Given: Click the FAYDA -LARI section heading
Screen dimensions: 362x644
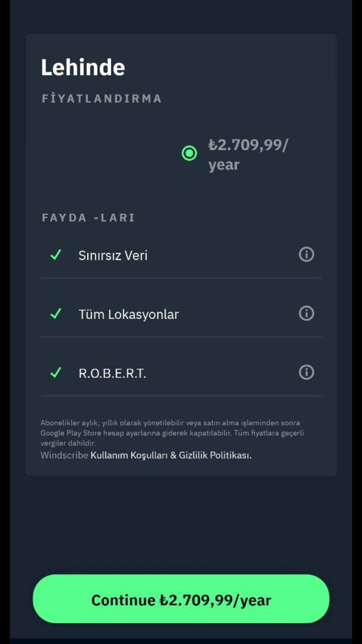Looking at the screenshot, I should point(88,217).
